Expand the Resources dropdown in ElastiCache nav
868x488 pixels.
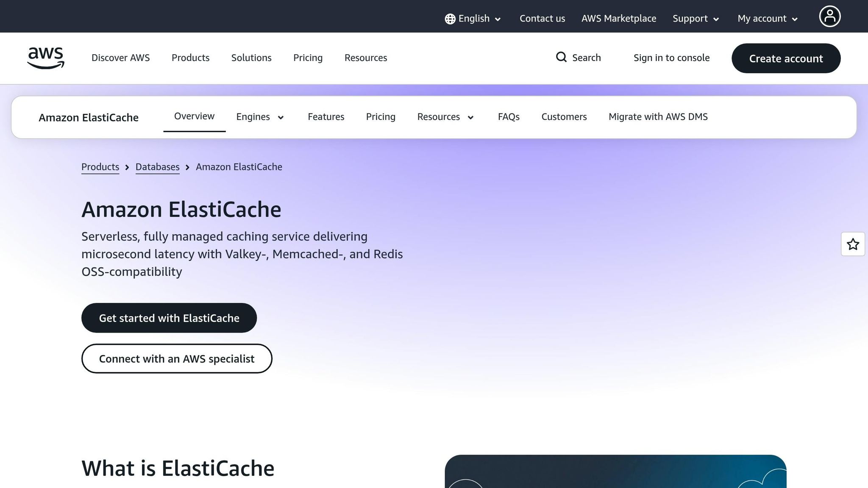[445, 117]
